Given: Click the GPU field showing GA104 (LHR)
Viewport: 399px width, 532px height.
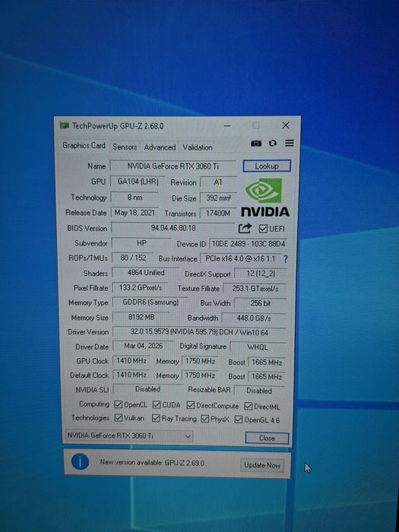Looking at the screenshot, I should point(138,182).
